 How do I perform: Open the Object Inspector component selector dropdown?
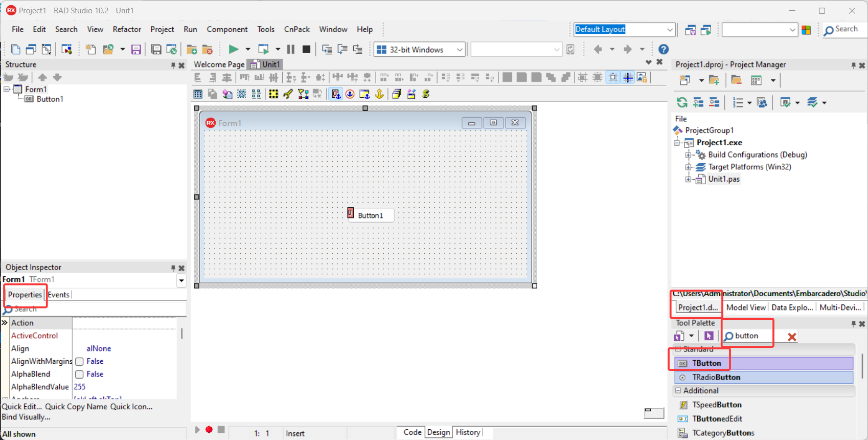(x=181, y=280)
